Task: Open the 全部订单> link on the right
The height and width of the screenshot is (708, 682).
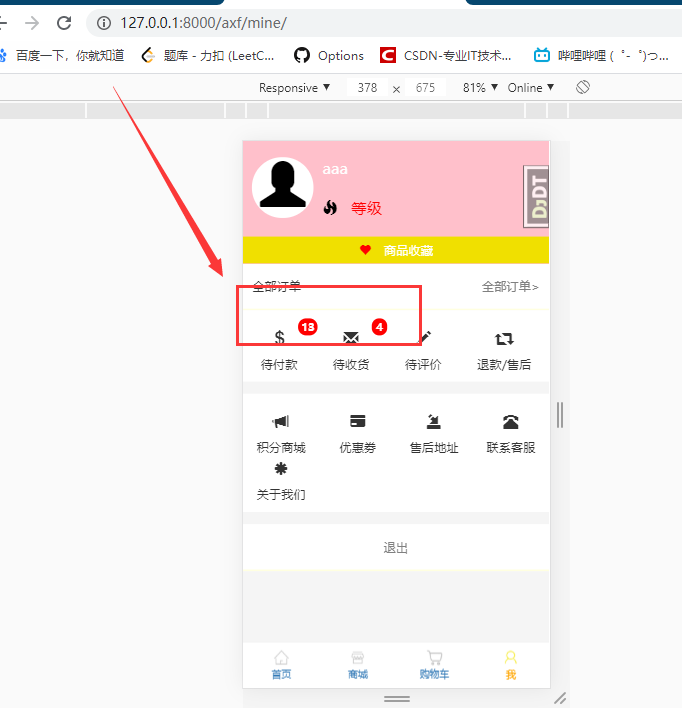Action: click(x=510, y=287)
